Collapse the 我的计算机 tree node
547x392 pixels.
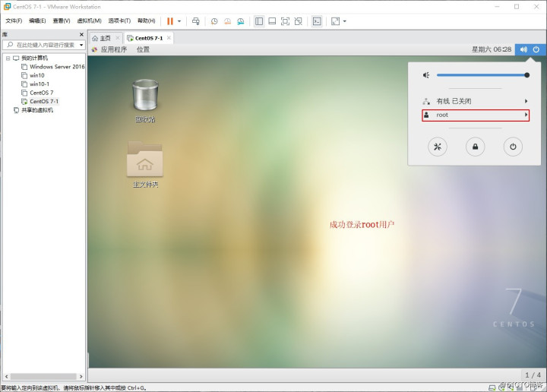pos(8,58)
